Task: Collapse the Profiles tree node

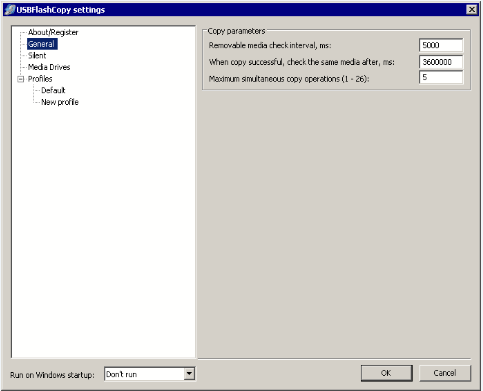Action: click(x=21, y=79)
